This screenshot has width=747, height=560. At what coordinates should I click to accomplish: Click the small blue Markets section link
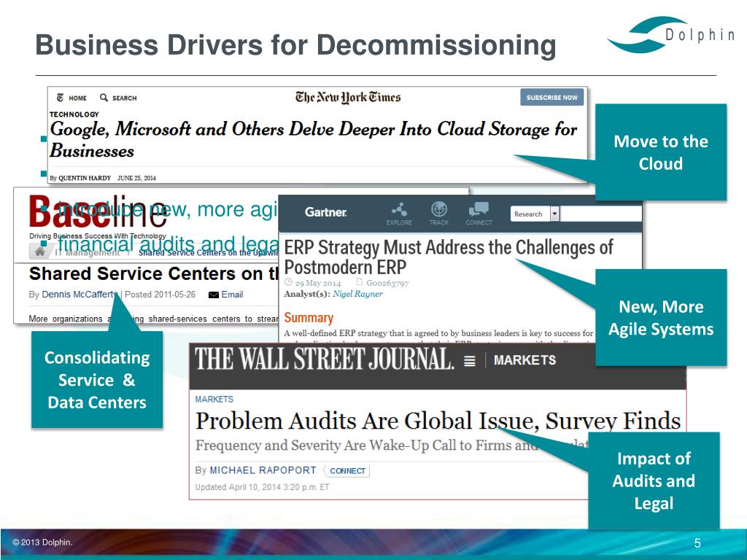(214, 399)
